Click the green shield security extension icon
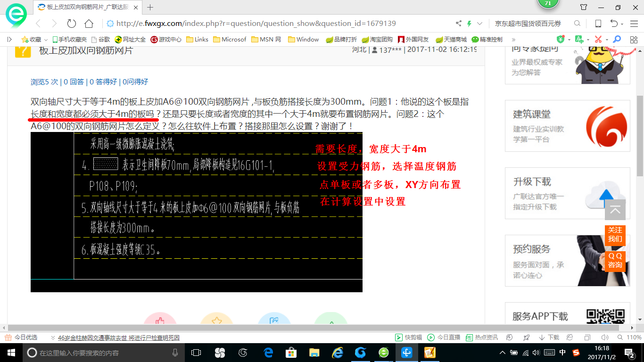 point(561,40)
